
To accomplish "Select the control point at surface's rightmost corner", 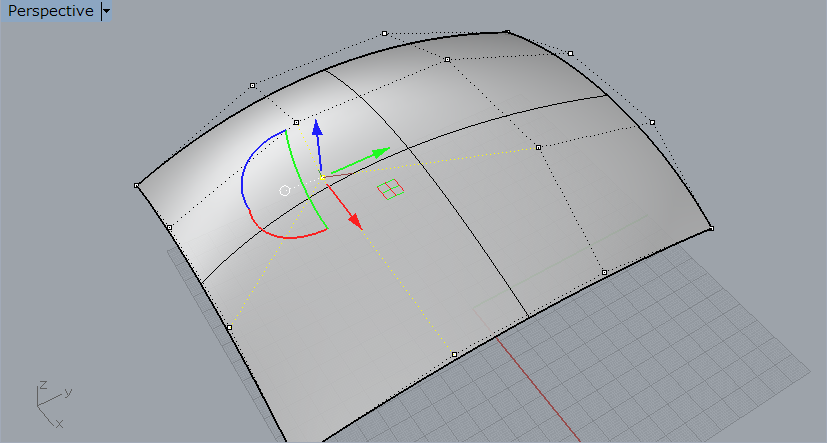I will [711, 228].
